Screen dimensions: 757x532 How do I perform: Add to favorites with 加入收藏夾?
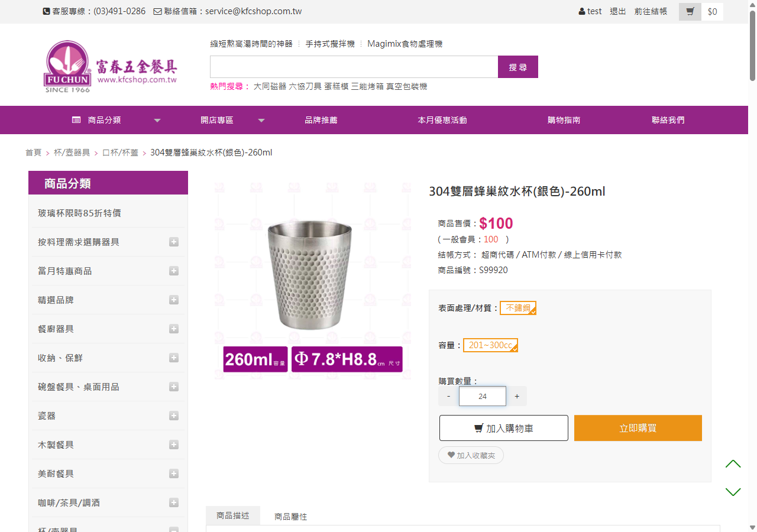click(x=471, y=455)
